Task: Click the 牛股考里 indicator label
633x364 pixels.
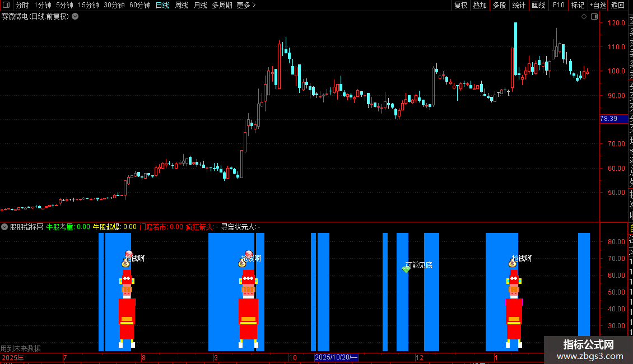Action: pyautogui.click(x=60, y=227)
